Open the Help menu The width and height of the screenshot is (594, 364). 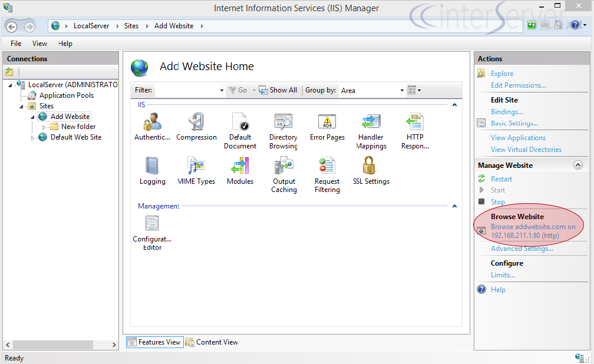(x=65, y=44)
